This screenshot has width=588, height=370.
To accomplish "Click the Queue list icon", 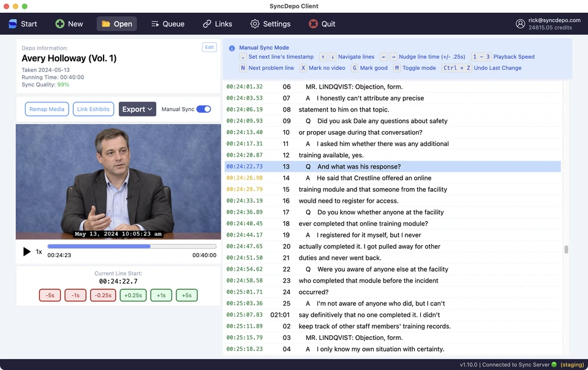I will [x=155, y=24].
